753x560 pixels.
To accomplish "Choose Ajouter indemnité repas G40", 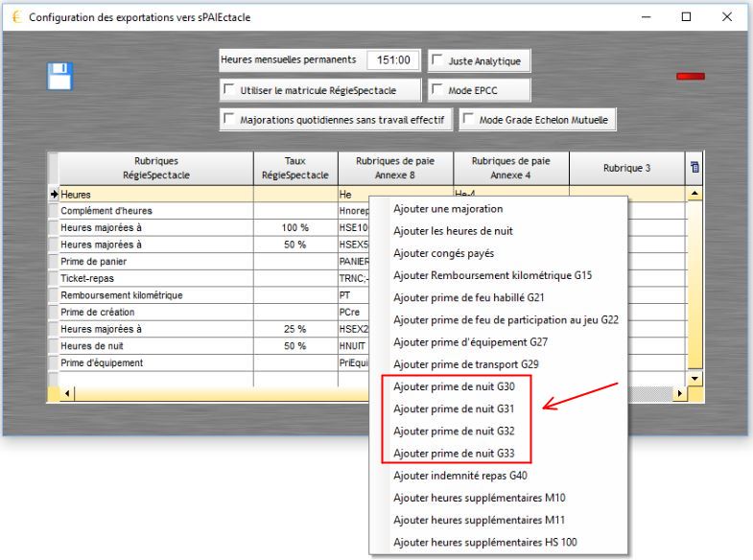I will click(x=460, y=476).
